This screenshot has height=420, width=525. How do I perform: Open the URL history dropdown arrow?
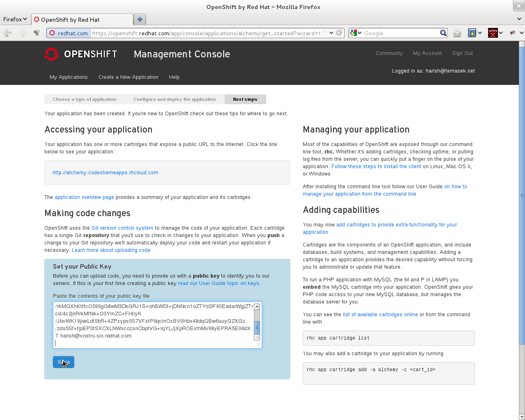[331, 33]
